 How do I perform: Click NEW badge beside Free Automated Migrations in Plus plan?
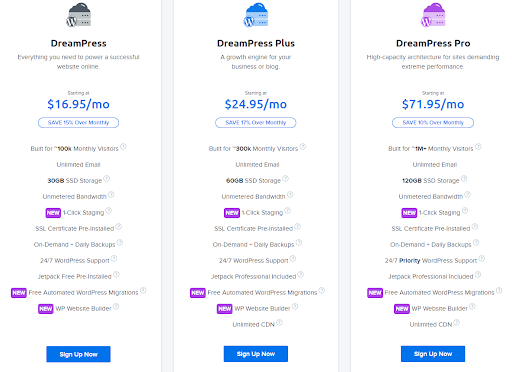198,293
